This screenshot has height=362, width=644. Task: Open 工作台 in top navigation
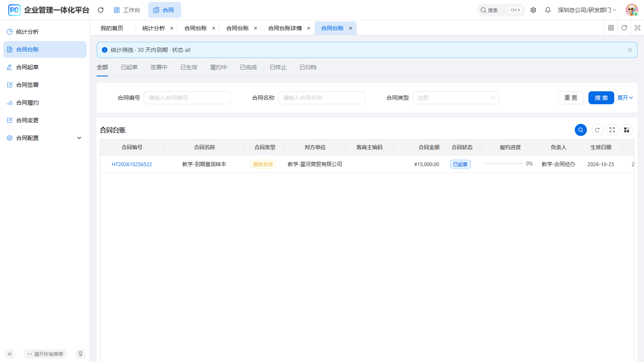point(127,10)
